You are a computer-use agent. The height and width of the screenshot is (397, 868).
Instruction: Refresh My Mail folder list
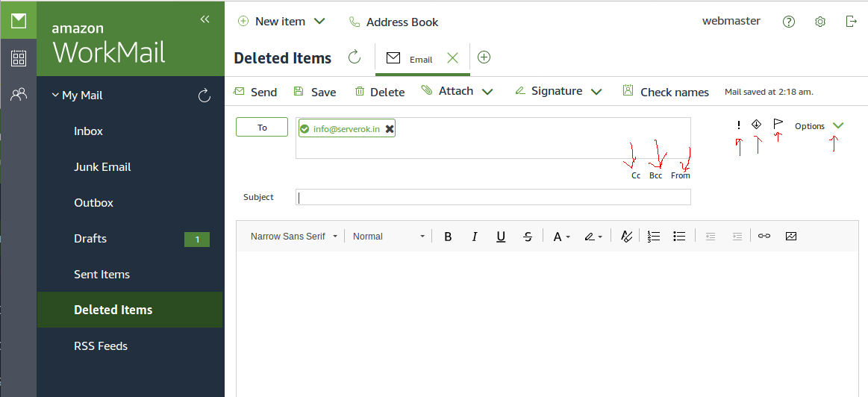click(204, 96)
